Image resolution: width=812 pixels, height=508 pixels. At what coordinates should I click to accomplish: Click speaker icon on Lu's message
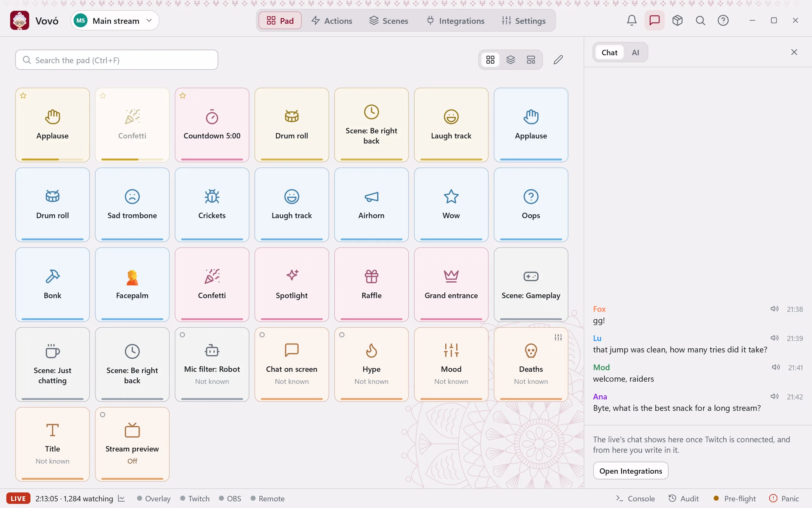(775, 338)
